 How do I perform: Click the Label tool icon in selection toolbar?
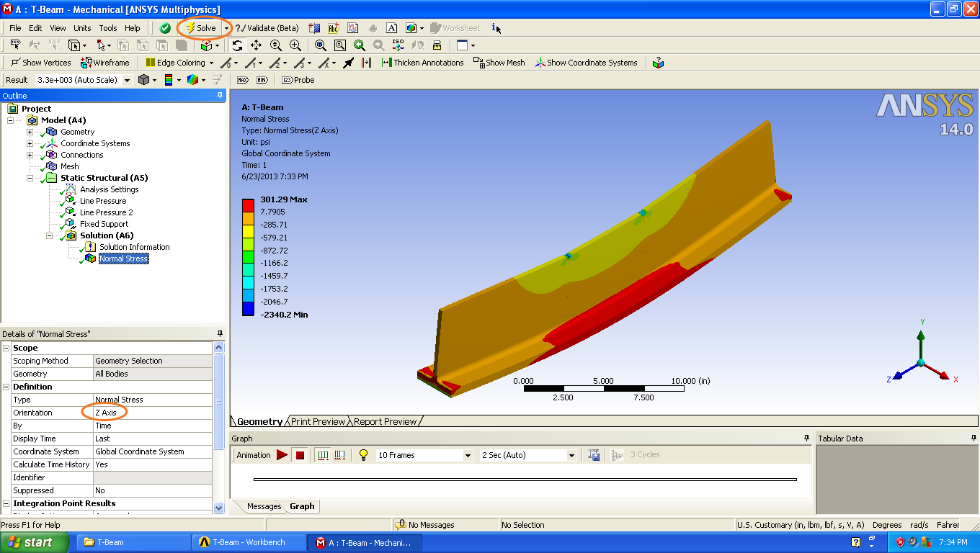click(x=14, y=45)
